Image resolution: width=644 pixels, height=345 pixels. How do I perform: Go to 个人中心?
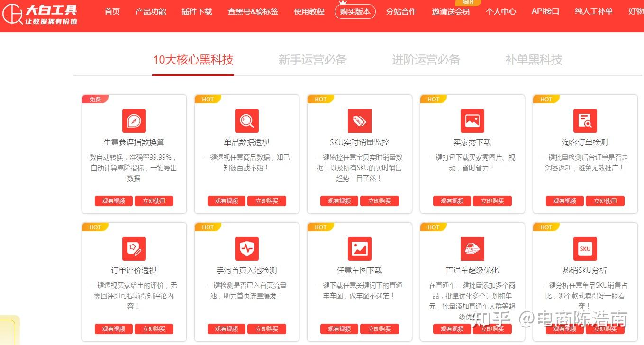click(500, 11)
